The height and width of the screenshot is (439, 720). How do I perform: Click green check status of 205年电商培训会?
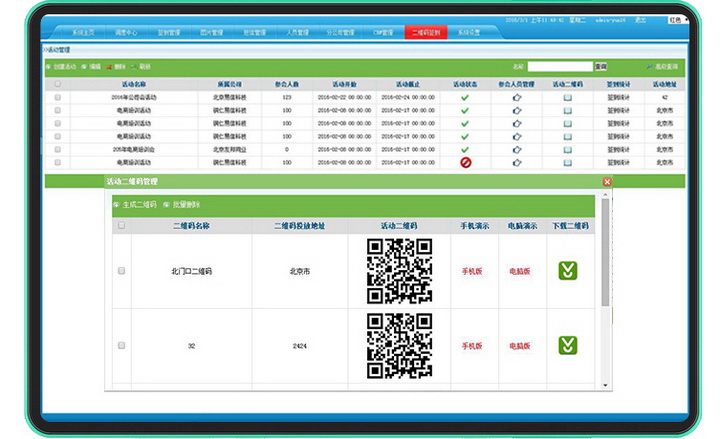pyautogui.click(x=465, y=150)
